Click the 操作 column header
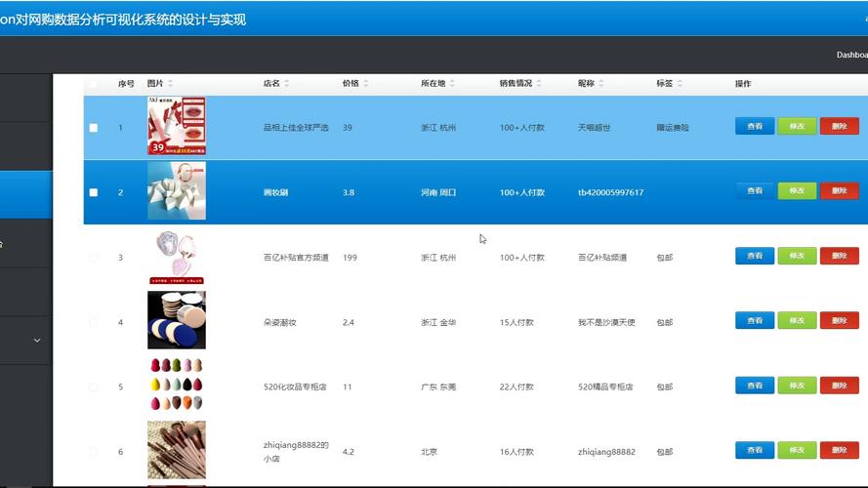This screenshot has height=488, width=868. pyautogui.click(x=743, y=84)
